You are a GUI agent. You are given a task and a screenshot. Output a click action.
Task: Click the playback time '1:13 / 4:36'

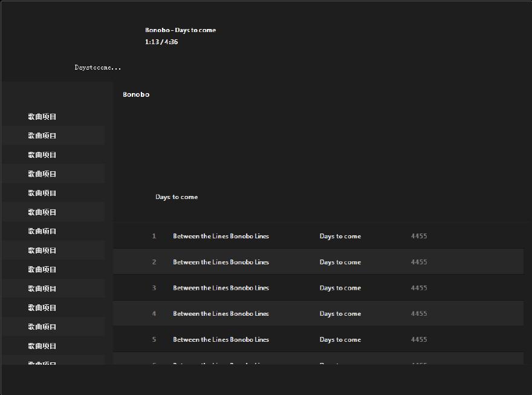161,42
